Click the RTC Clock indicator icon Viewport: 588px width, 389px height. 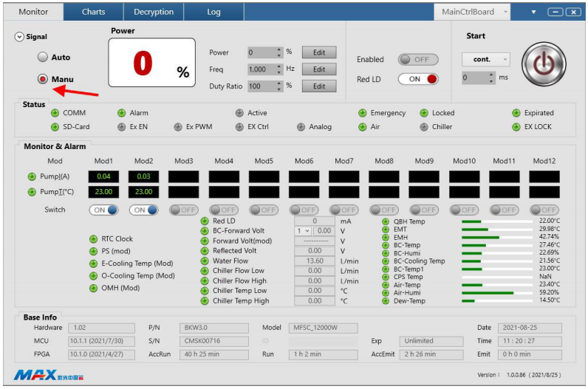pyautogui.click(x=94, y=239)
